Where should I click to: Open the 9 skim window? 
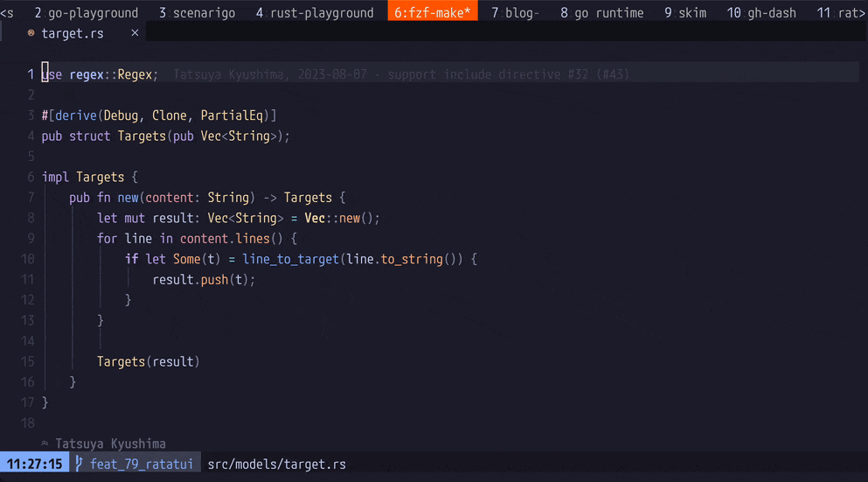click(x=685, y=12)
